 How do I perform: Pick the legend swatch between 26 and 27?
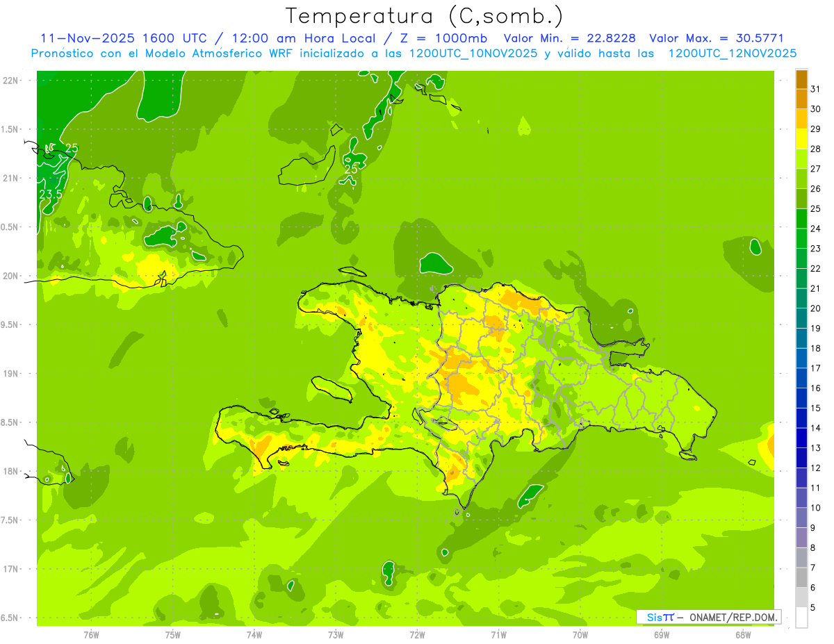click(801, 179)
